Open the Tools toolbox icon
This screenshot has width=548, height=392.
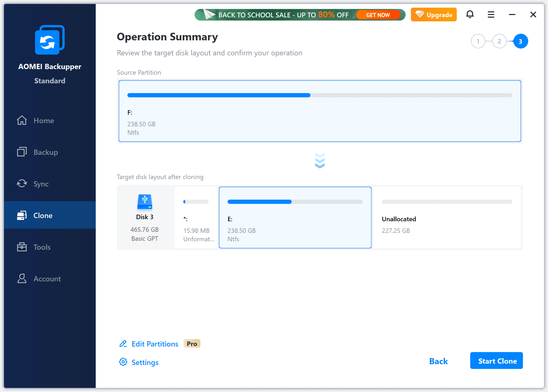(22, 247)
